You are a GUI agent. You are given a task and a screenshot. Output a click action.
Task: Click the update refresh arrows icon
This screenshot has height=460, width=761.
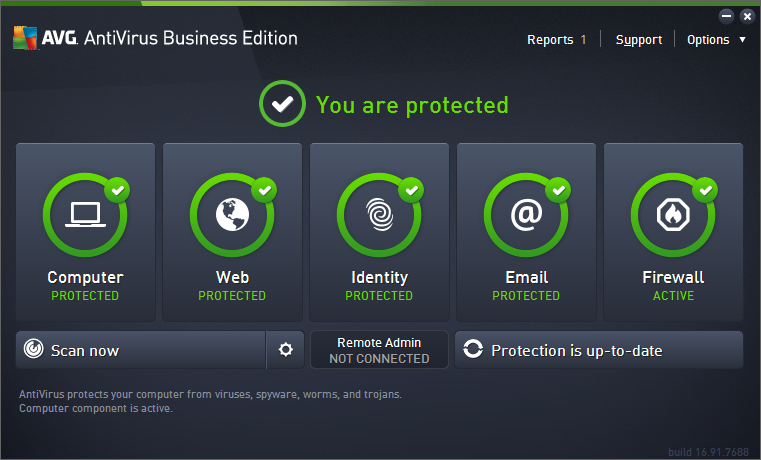point(473,350)
